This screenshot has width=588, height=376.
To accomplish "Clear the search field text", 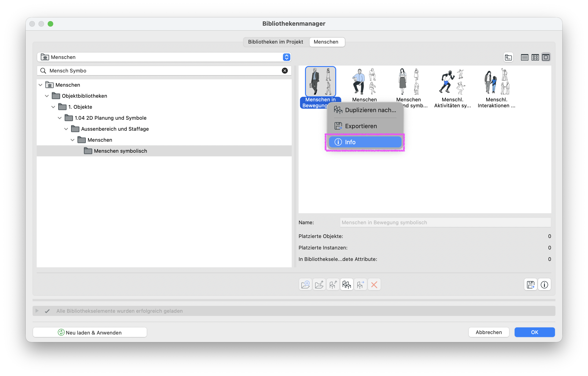I will pyautogui.click(x=285, y=71).
